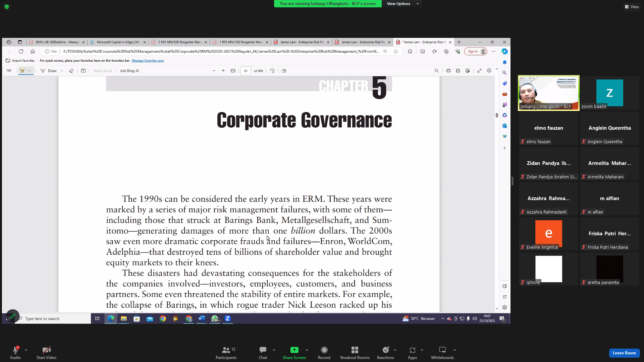Open Edge extensions puzzle icon
This screenshot has height=362, width=644.
(410, 51)
